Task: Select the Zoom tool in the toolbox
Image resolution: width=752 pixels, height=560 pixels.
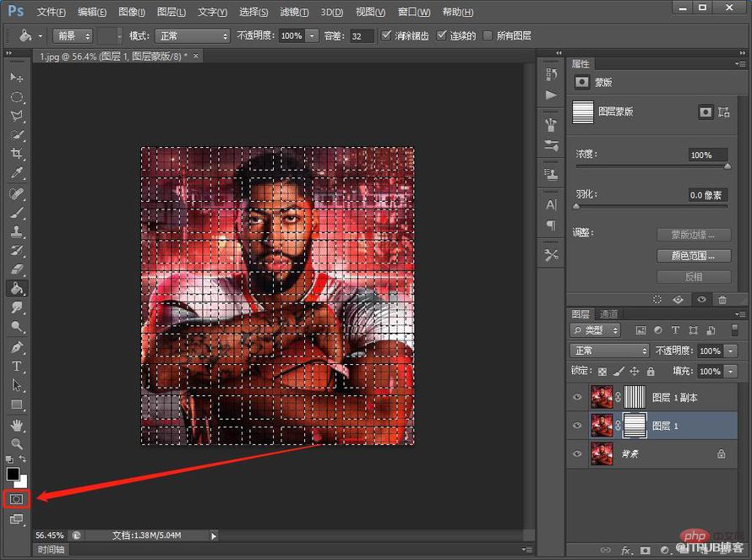Action: 17,444
